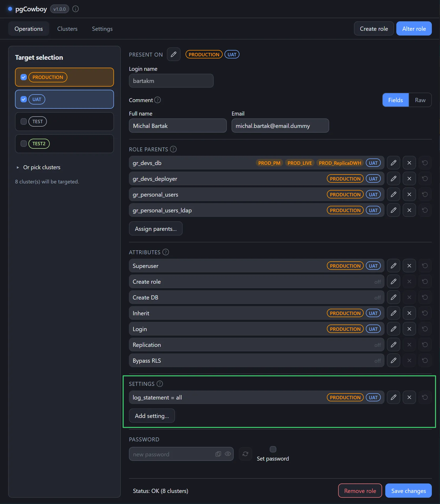The width and height of the screenshot is (440, 504).
Task: Switch to Create role mode
Action: coord(374,29)
